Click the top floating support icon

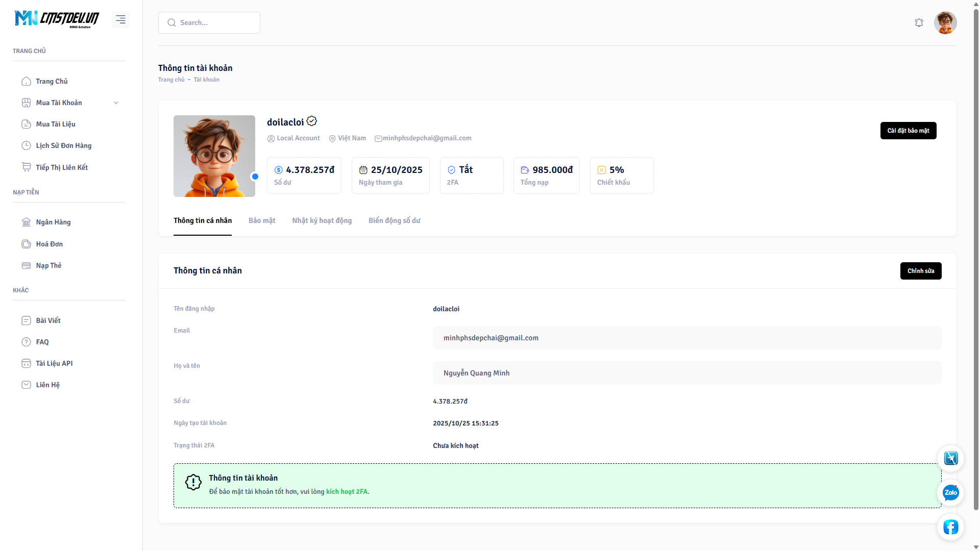pos(950,458)
